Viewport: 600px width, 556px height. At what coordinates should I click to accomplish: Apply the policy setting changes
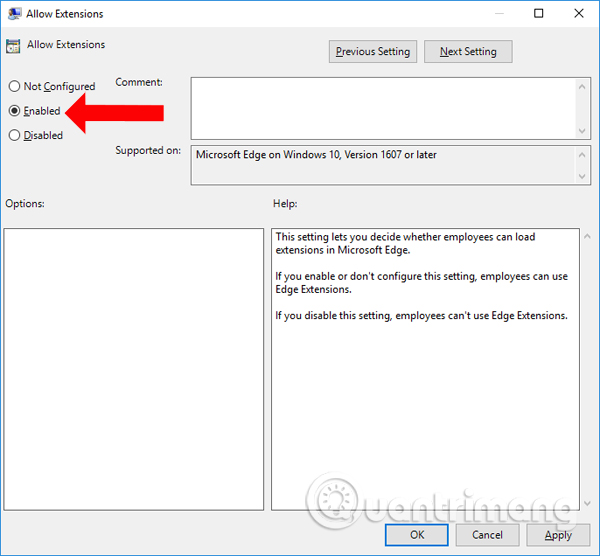pos(558,535)
